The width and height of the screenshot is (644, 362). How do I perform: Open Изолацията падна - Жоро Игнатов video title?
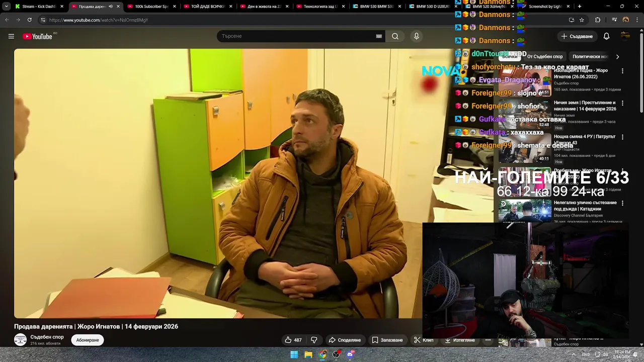click(581, 73)
